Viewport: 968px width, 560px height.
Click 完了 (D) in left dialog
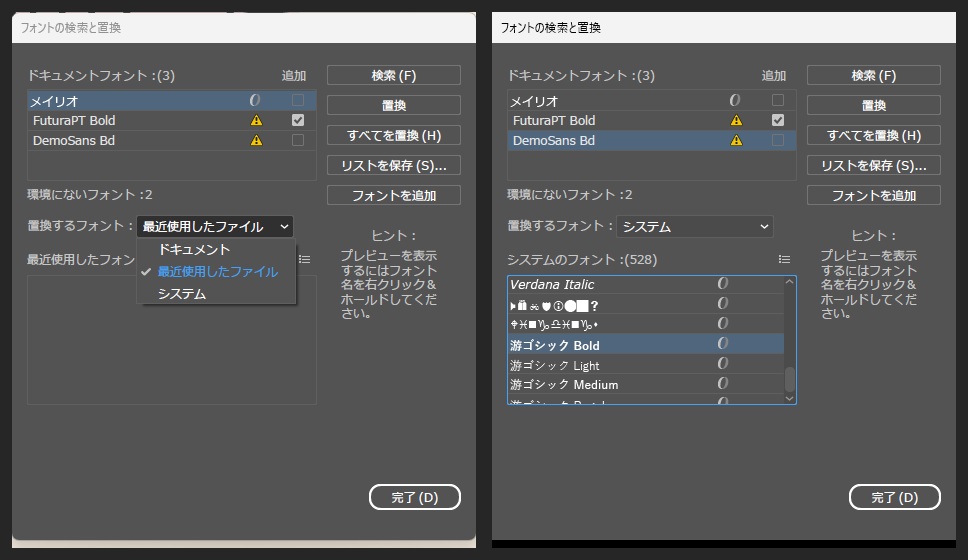415,497
